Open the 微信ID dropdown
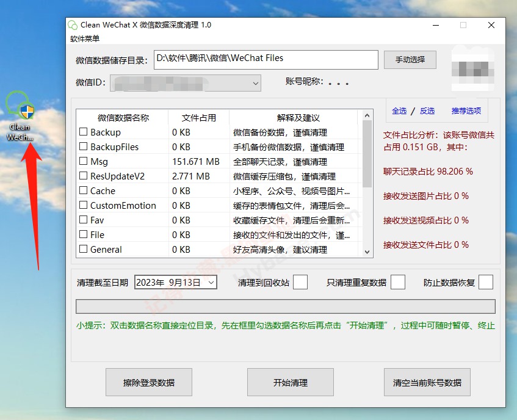 [x=255, y=83]
